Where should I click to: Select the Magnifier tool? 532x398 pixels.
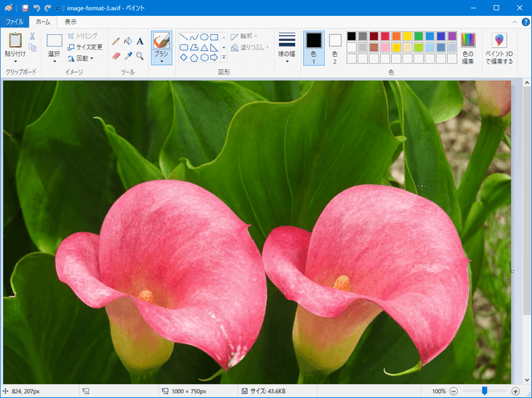[140, 55]
